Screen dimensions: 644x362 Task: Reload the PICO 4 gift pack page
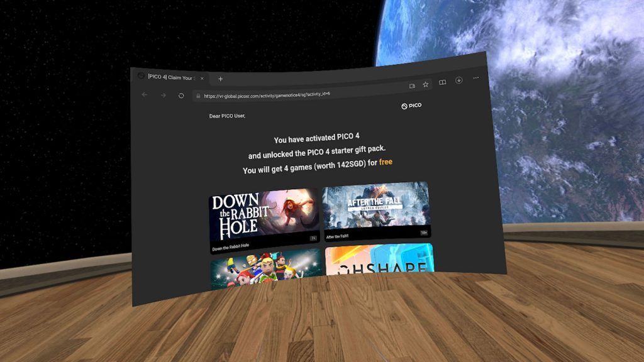pyautogui.click(x=181, y=96)
